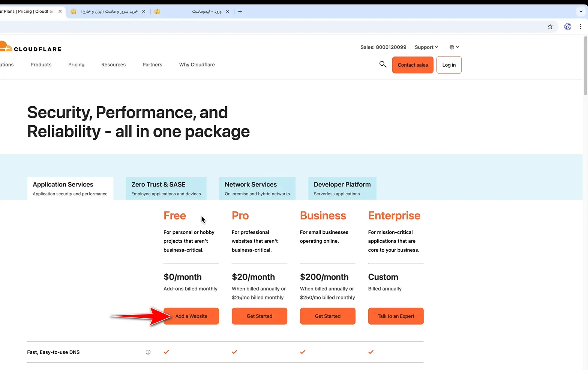The image size is (588, 370).
Task: Click the Sales: 8000120099 phone number
Action: (x=383, y=47)
